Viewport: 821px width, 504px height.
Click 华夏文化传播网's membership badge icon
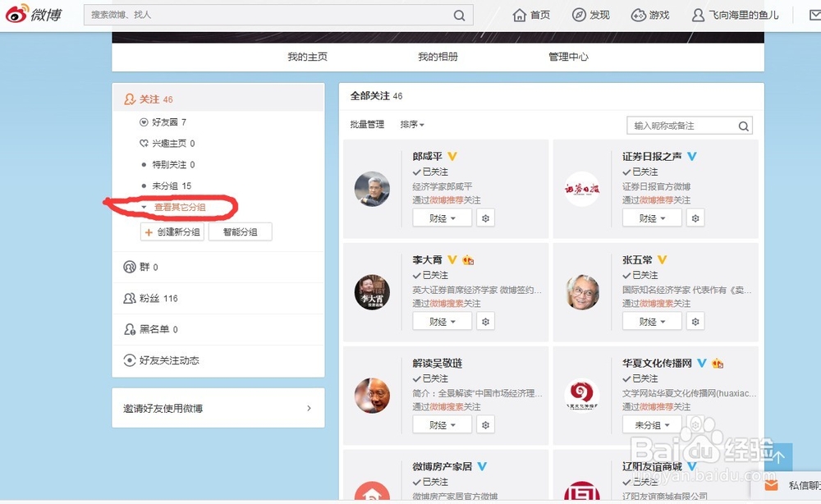coord(718,363)
